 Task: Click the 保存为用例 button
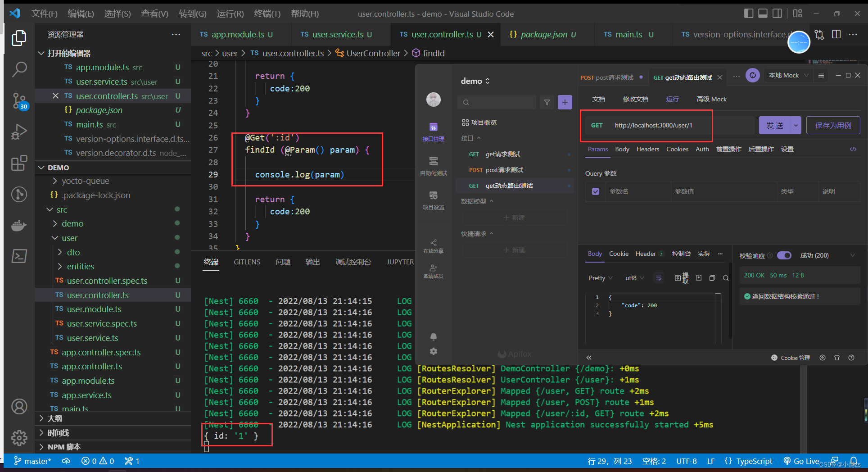point(833,125)
